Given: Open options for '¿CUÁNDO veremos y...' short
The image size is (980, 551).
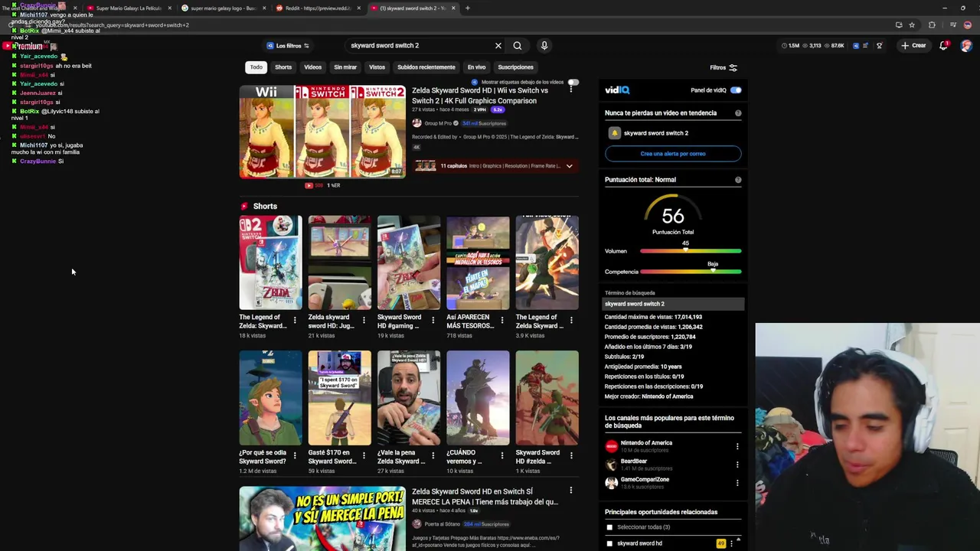Looking at the screenshot, I should point(502,455).
